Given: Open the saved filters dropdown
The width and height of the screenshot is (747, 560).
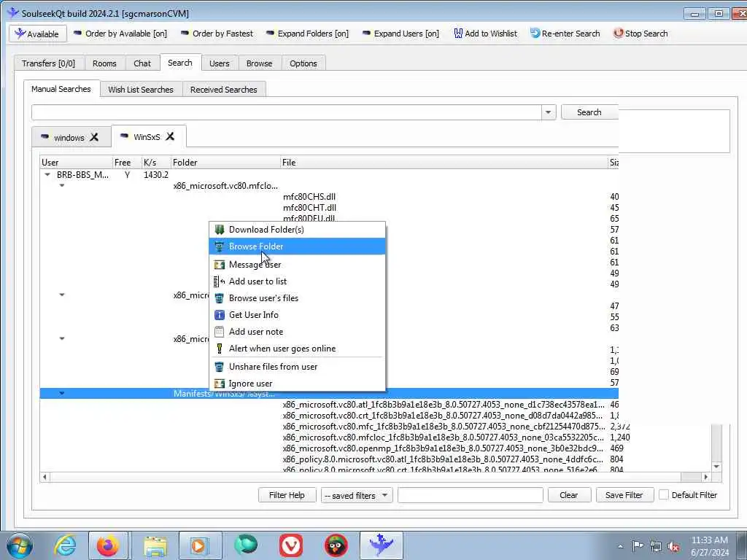Looking at the screenshot, I should pyautogui.click(x=356, y=496).
